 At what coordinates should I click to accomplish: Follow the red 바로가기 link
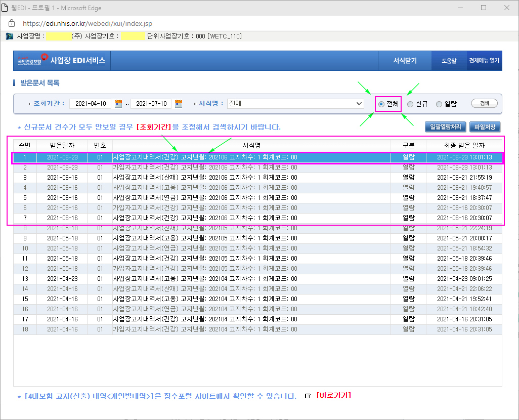(333, 396)
